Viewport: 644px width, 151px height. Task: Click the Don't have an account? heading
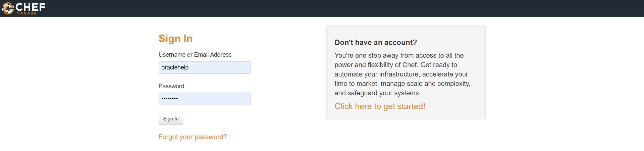(x=376, y=43)
